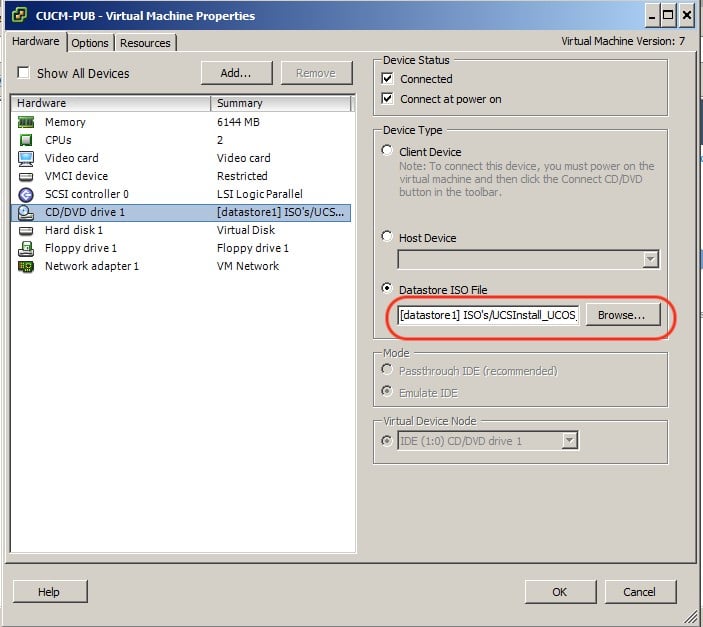
Task: Toggle the Show All Devices checkbox
Action: click(x=23, y=72)
